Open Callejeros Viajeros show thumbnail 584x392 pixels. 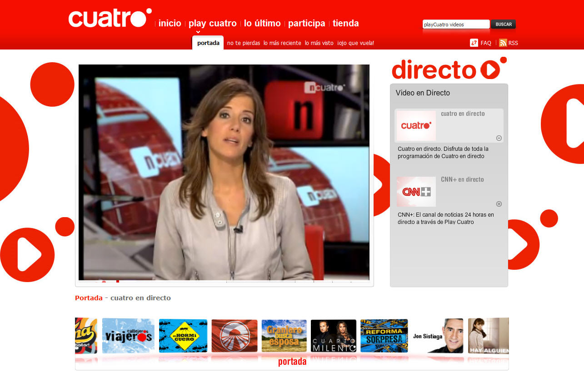[x=128, y=336]
